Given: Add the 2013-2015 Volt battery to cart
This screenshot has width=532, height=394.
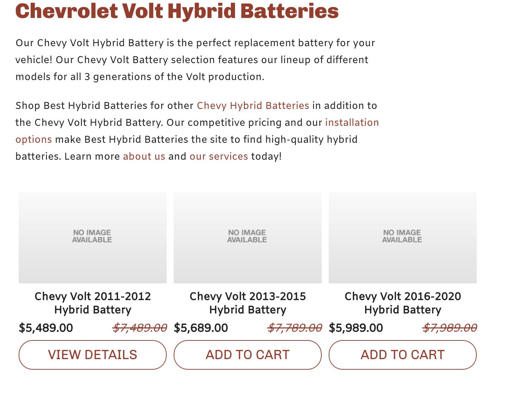Looking at the screenshot, I should [x=248, y=355].
